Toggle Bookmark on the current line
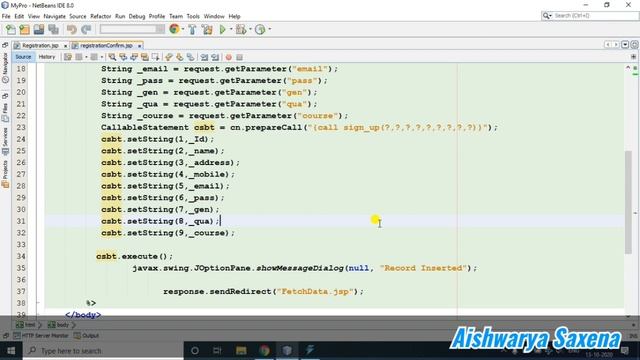Viewport: 640px width, 360px height. [190, 57]
